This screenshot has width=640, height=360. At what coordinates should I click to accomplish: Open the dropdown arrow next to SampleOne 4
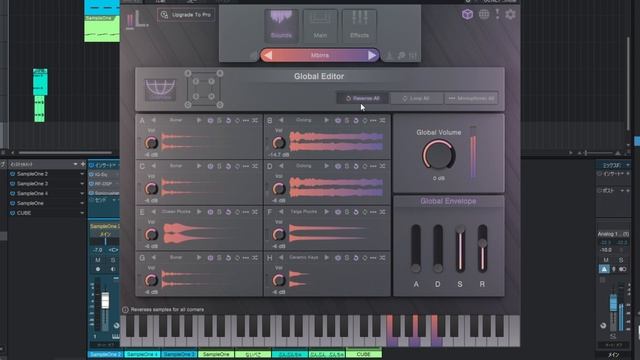tap(82, 193)
